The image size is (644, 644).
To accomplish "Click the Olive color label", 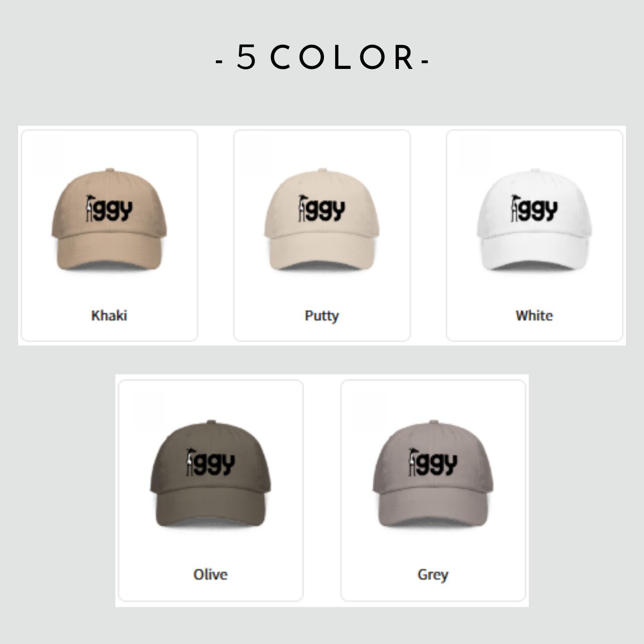I will 210,574.
